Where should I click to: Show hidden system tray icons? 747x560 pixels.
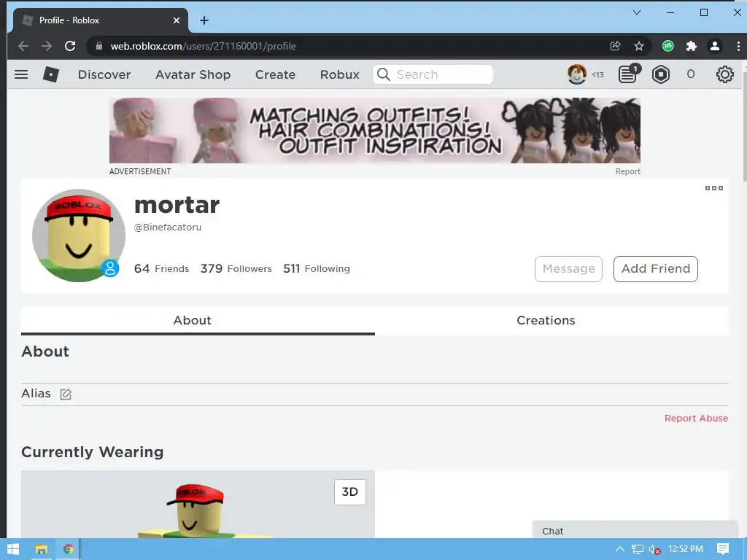coord(620,550)
